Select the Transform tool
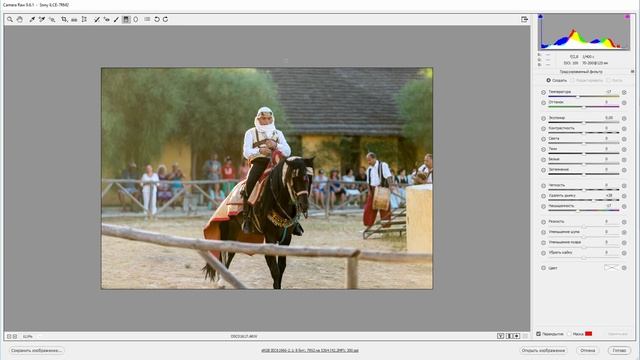Image resolution: width=640 pixels, height=360 pixels. click(84, 19)
